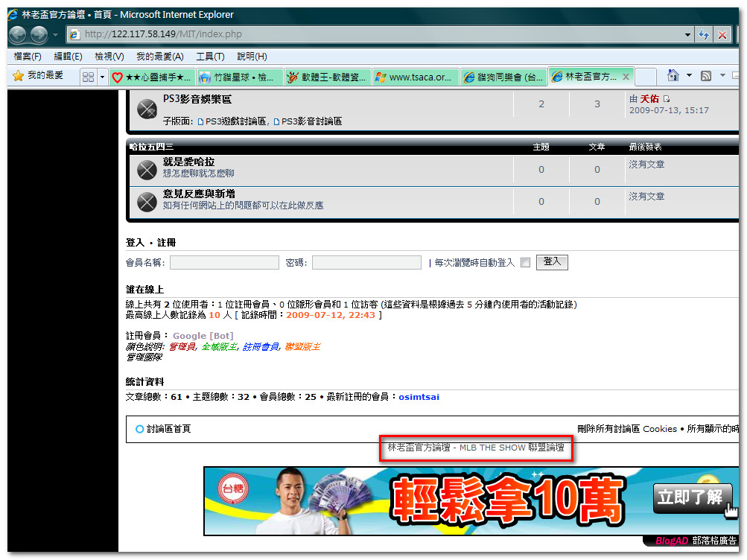The width and height of the screenshot is (747, 560).
Task: Open the PS3遊戲討論區 subforum link
Action: point(232,121)
